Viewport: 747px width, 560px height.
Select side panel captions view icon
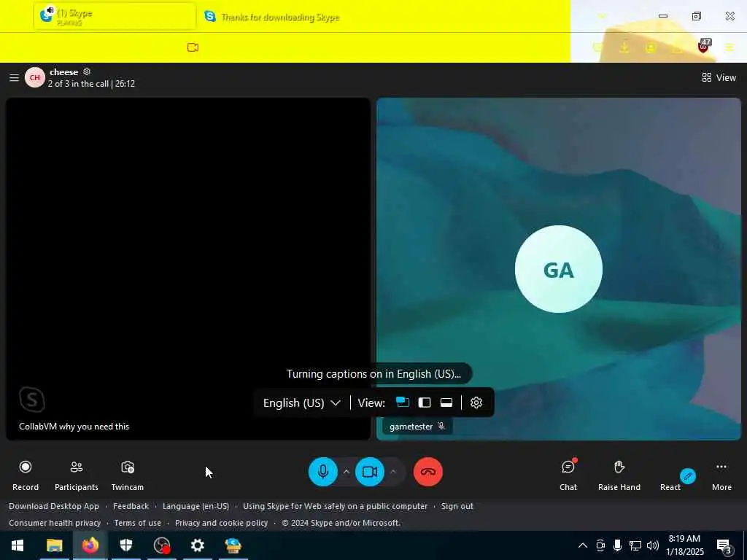pyautogui.click(x=425, y=402)
